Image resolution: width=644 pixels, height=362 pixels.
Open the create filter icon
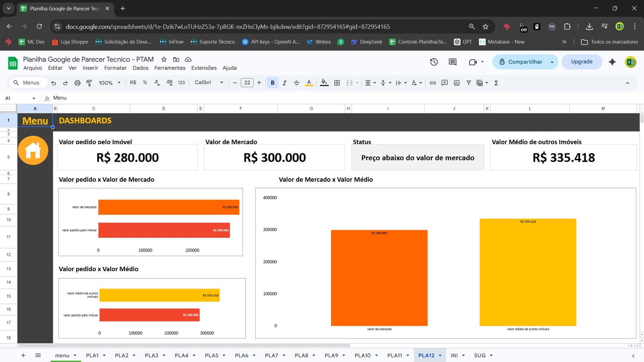click(469, 82)
